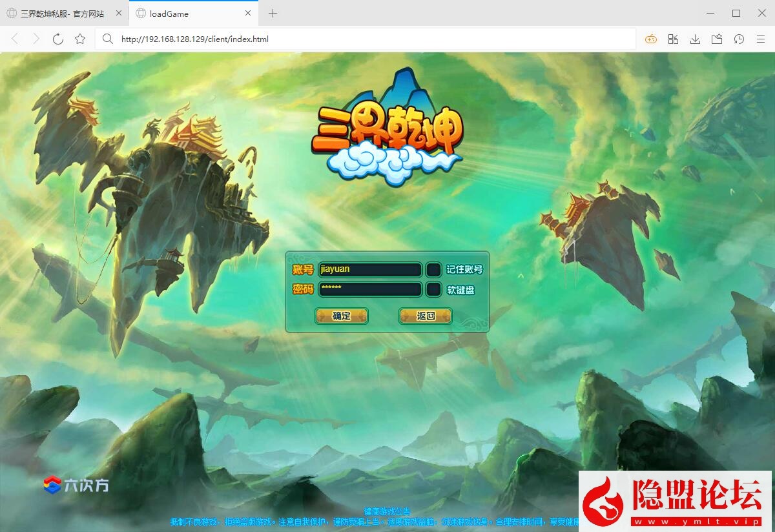Open the browser downloads icon
This screenshot has height=532, width=775.
tap(695, 39)
